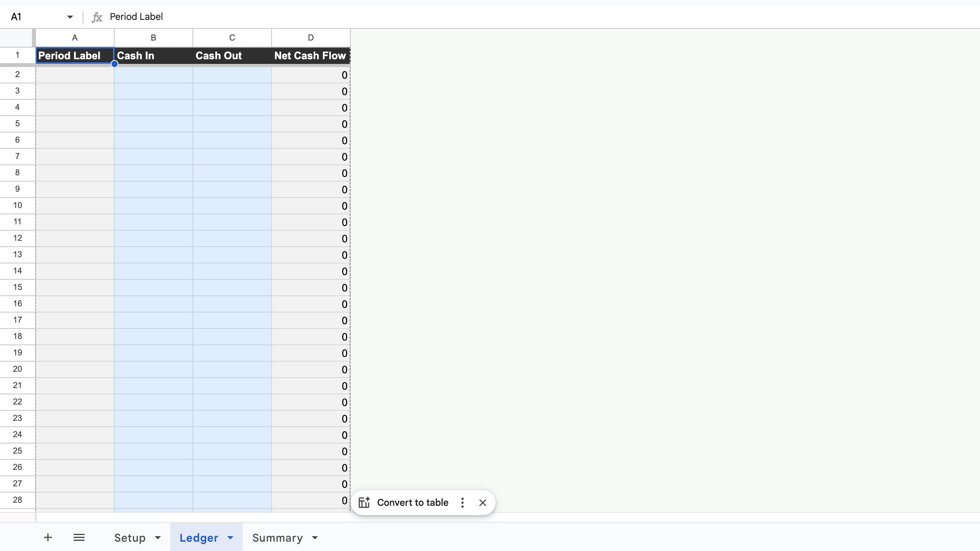Click the Convert to table button
This screenshot has width=980, height=551.
(413, 502)
